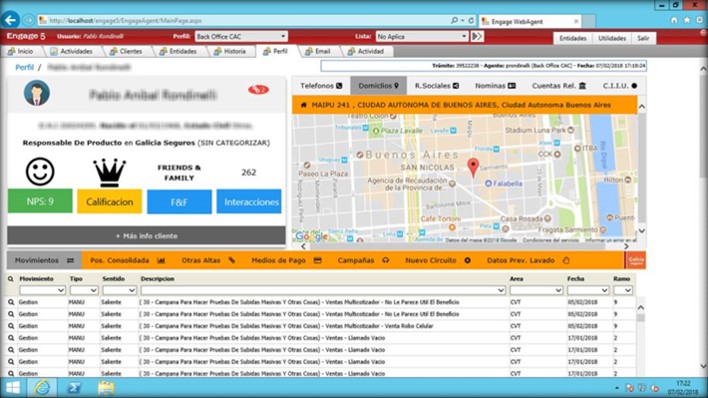
Task: Open Internet Explorer from the taskbar
Action: tap(42, 388)
